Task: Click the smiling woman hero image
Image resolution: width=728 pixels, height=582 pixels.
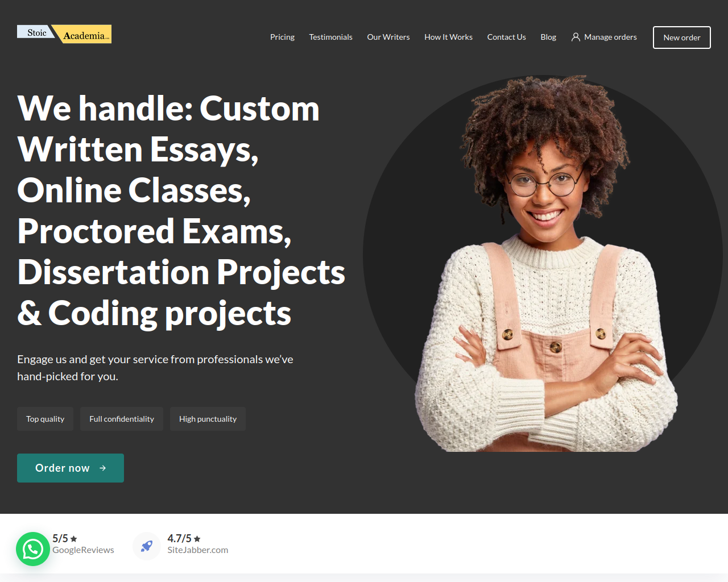Action: 543,263
